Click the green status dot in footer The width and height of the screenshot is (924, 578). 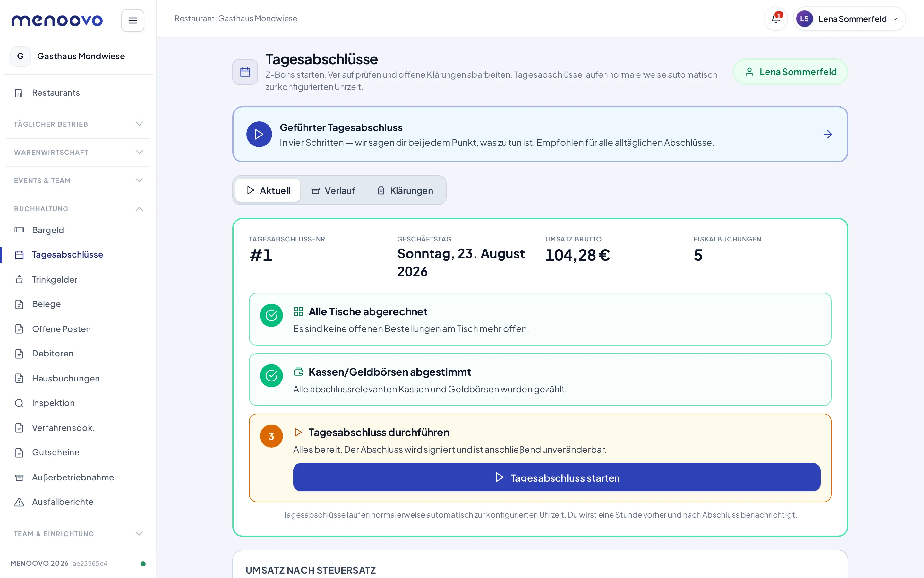pos(143,564)
